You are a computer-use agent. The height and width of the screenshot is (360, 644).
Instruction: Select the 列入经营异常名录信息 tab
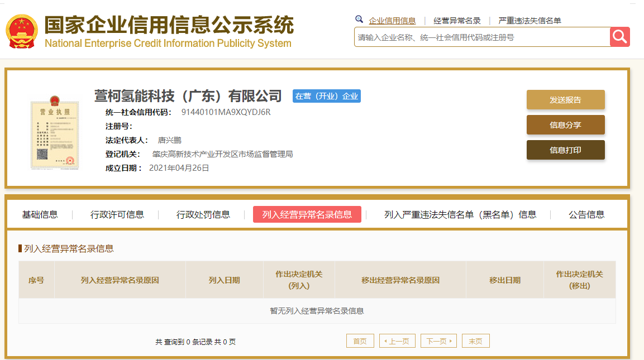tap(307, 214)
